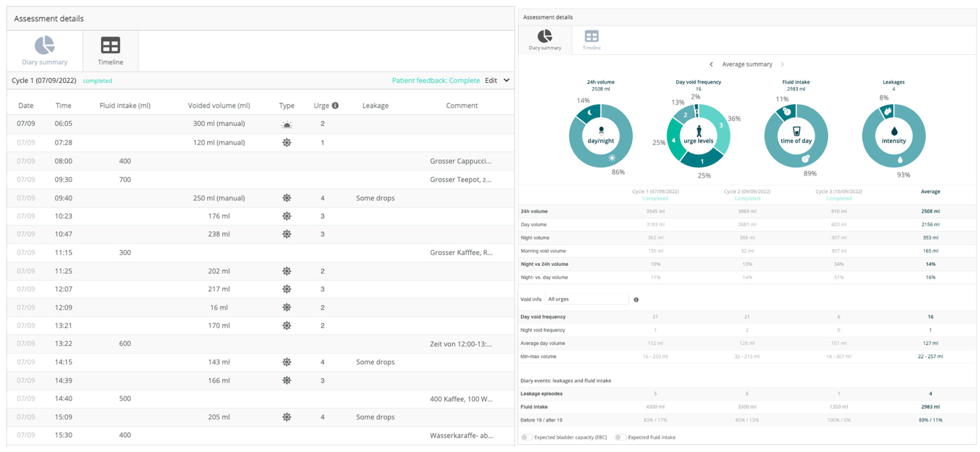Go to previous summary with left chevron
The width and height of the screenshot is (980, 452).
click(x=711, y=64)
